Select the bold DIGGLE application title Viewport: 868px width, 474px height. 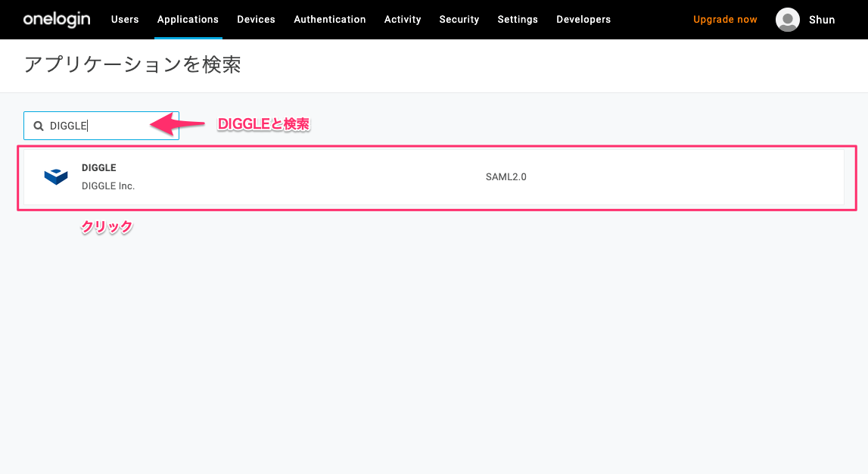coord(99,168)
